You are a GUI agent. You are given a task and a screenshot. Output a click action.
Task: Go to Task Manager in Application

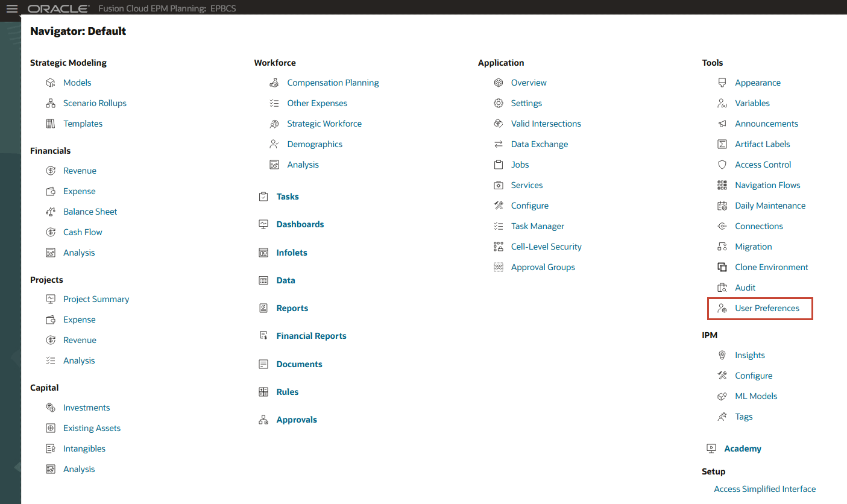(x=537, y=226)
